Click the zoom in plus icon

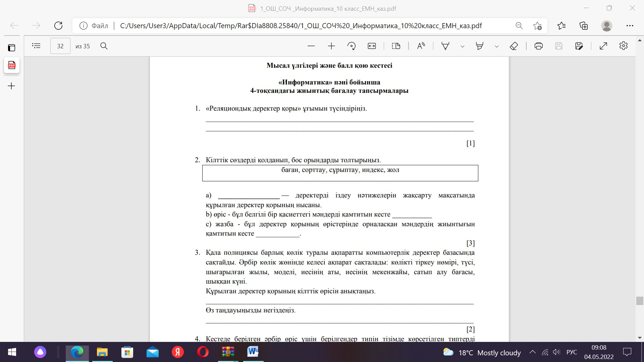click(x=331, y=46)
